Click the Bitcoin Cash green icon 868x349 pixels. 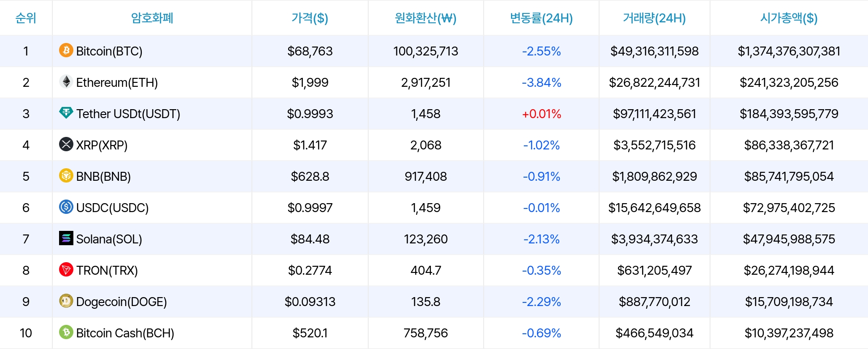pos(66,332)
